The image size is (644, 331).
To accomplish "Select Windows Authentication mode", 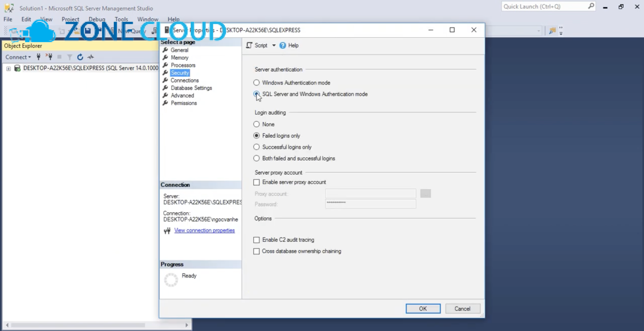I will (x=256, y=82).
